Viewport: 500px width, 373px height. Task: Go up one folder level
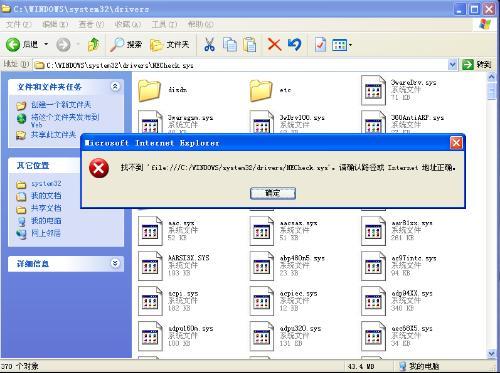(x=94, y=44)
